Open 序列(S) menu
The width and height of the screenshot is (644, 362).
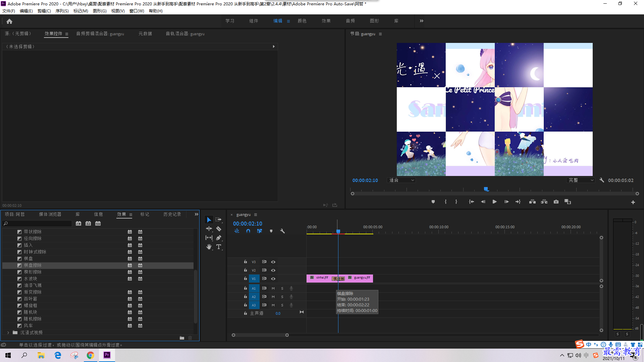click(x=62, y=11)
